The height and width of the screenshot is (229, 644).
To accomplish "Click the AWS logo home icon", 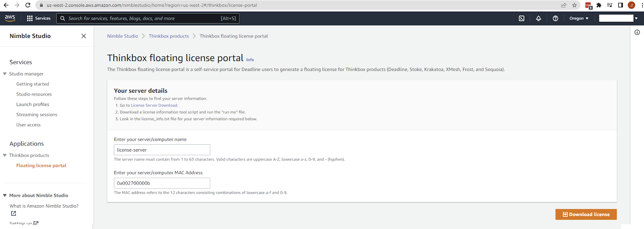I will (x=10, y=18).
